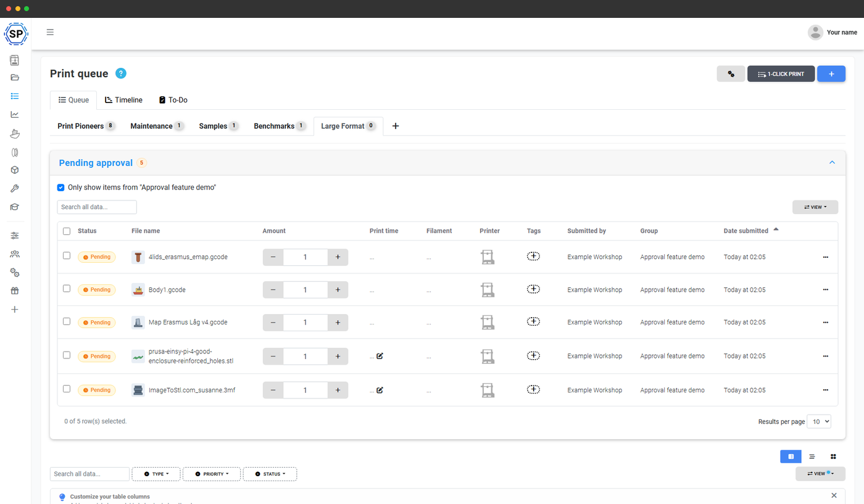Edit print time for ImageToStl.com_susanne.3mf

tap(380, 390)
